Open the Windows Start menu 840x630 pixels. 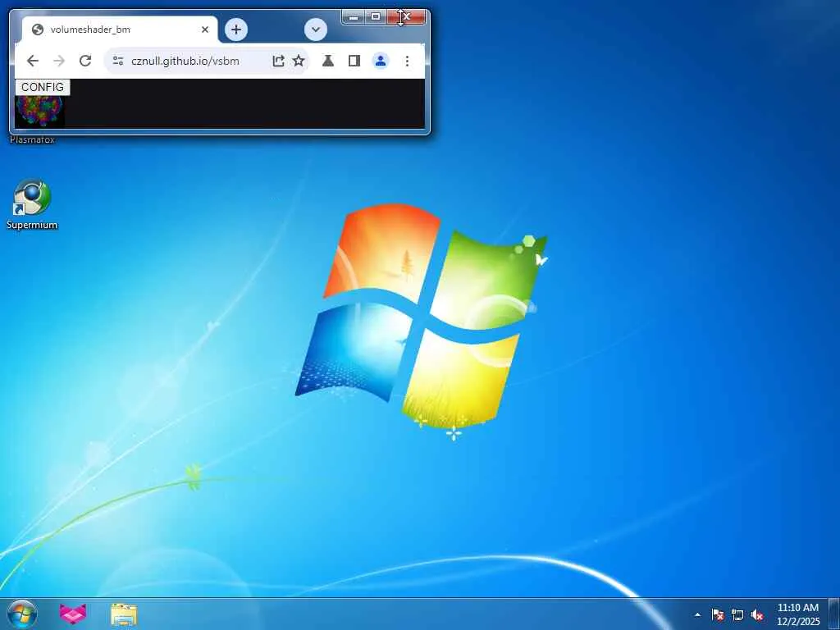[x=22, y=614]
